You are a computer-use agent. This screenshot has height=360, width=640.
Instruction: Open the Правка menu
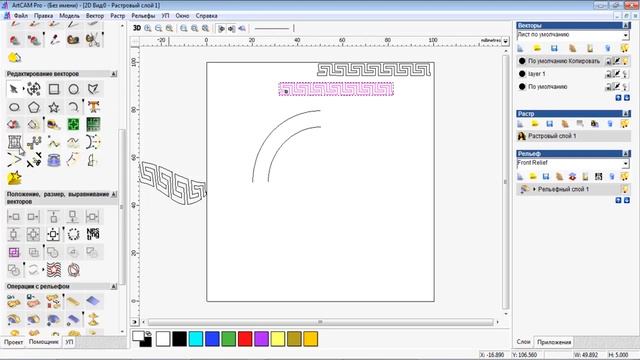[x=43, y=16]
